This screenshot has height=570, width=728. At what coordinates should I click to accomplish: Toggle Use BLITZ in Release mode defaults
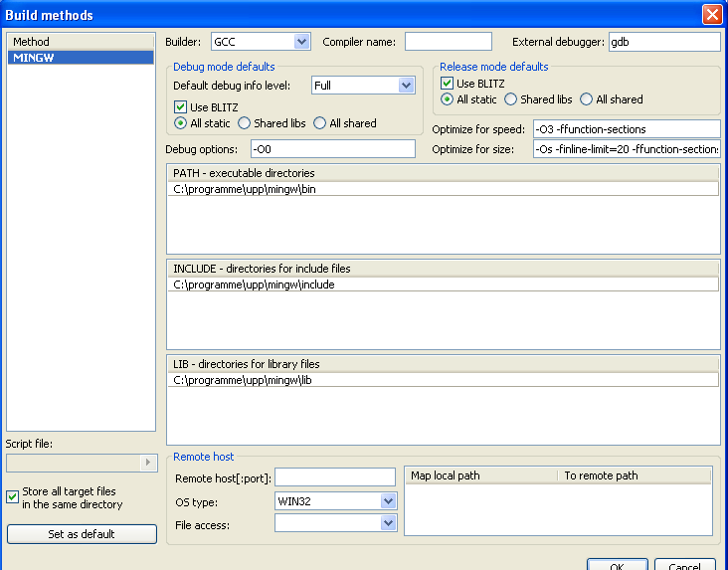[x=448, y=83]
